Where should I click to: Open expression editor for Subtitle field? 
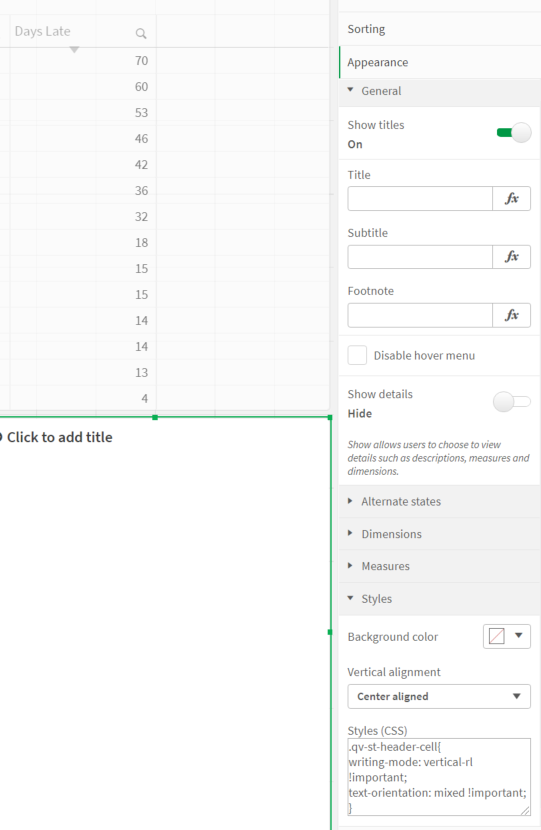(x=511, y=257)
